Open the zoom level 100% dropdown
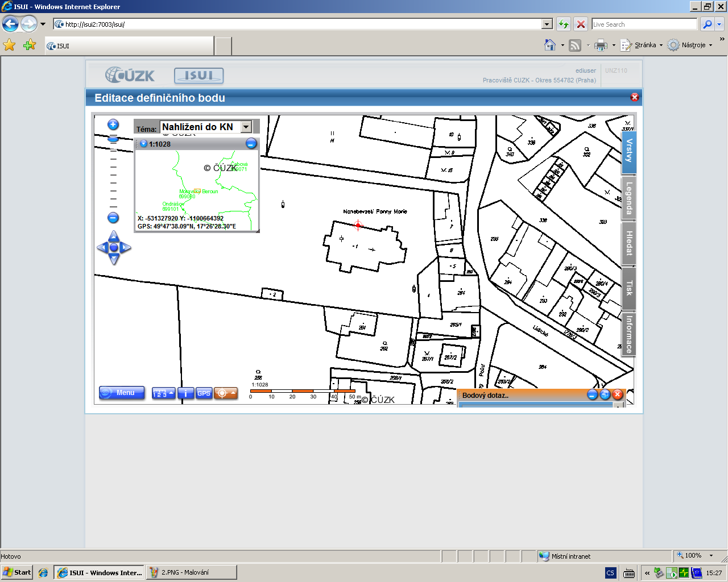Screen dimensions: 728x582 click(x=711, y=556)
